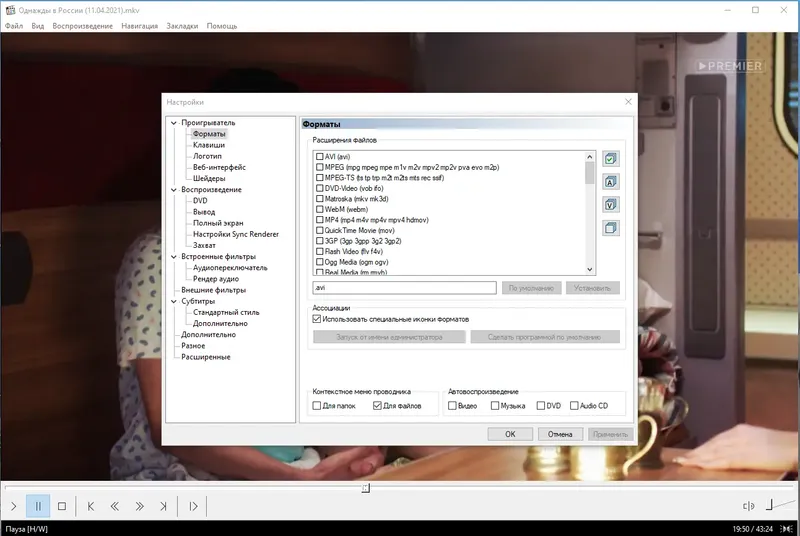Fast forward using the double-right arrow icon
The width and height of the screenshot is (800, 536).
point(139,506)
